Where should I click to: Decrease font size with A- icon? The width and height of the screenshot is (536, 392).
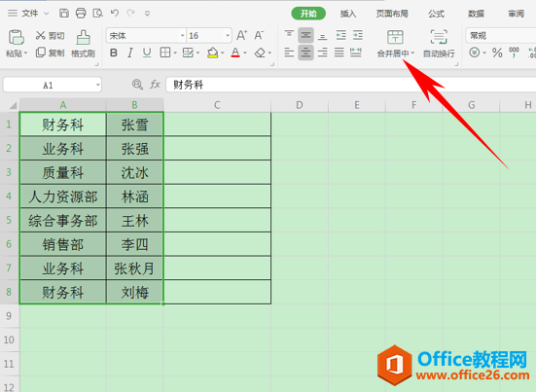[x=259, y=35]
